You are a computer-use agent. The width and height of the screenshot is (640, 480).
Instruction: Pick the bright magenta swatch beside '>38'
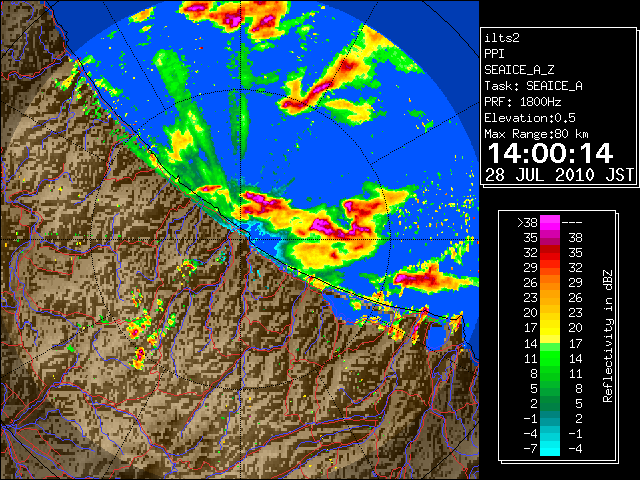pyautogui.click(x=550, y=222)
